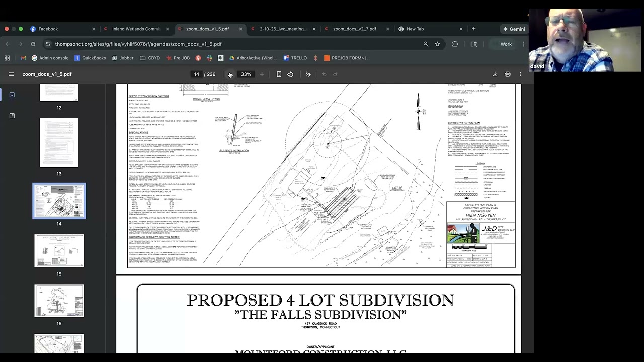644x362 pixels.
Task: Open the apps grid in bookmarks bar
Action: point(7,58)
